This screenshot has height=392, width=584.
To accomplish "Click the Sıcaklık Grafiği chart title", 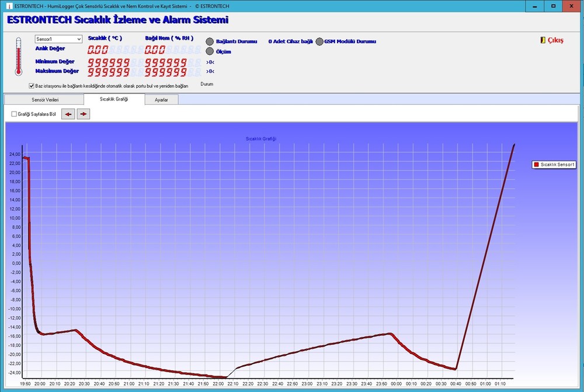I will click(x=260, y=138).
